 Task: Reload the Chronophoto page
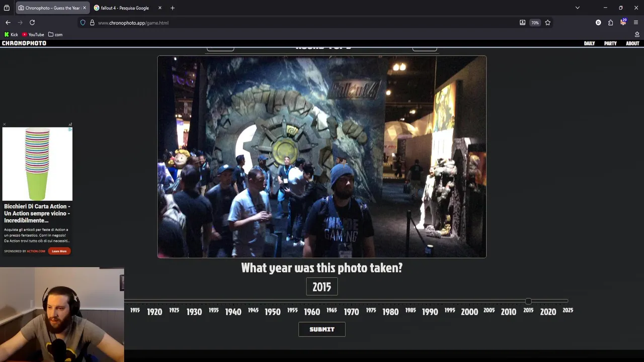pyautogui.click(x=32, y=23)
